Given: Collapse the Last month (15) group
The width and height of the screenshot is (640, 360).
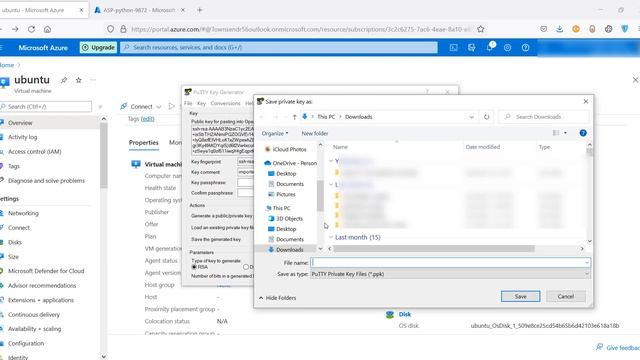Looking at the screenshot, I should [331, 237].
